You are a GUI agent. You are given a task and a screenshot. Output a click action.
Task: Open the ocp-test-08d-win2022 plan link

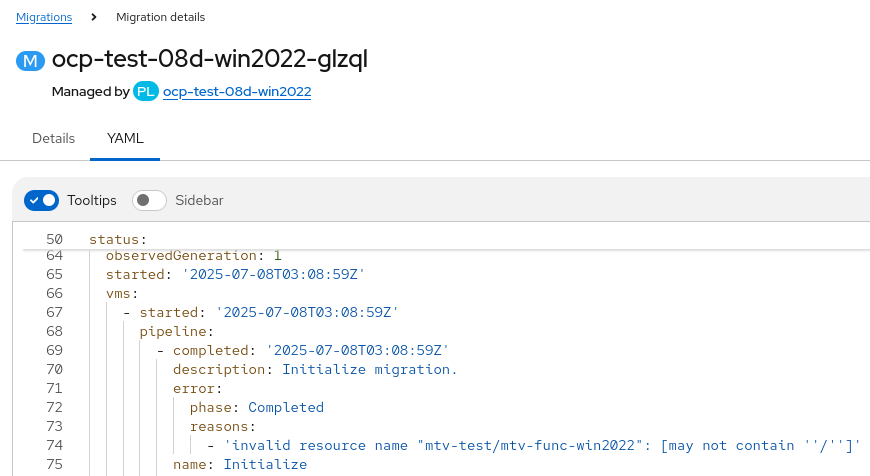click(x=237, y=92)
